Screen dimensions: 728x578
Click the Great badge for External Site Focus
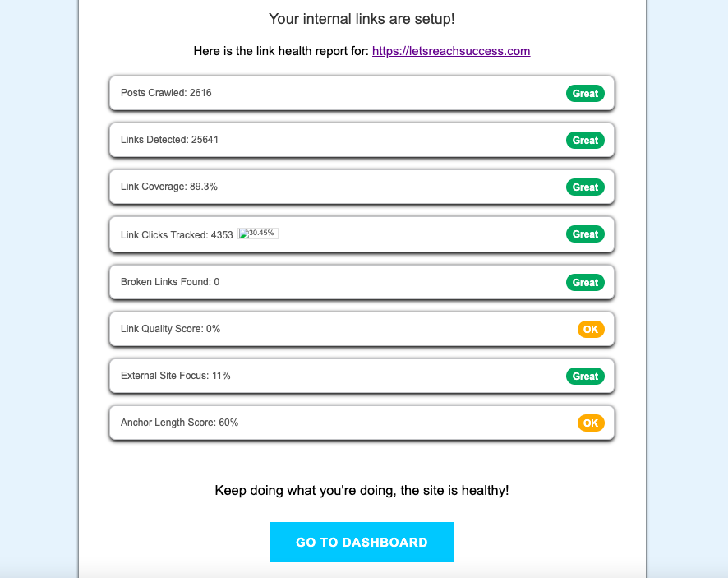point(585,376)
